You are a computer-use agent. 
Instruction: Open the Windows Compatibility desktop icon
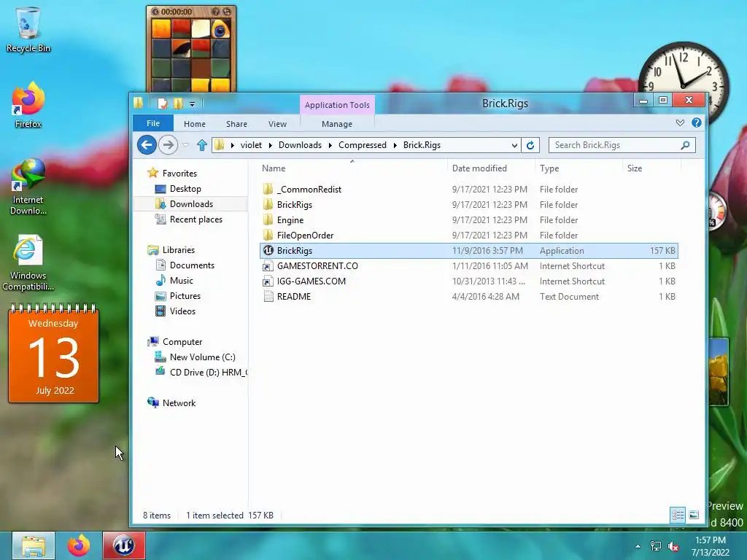point(28,262)
